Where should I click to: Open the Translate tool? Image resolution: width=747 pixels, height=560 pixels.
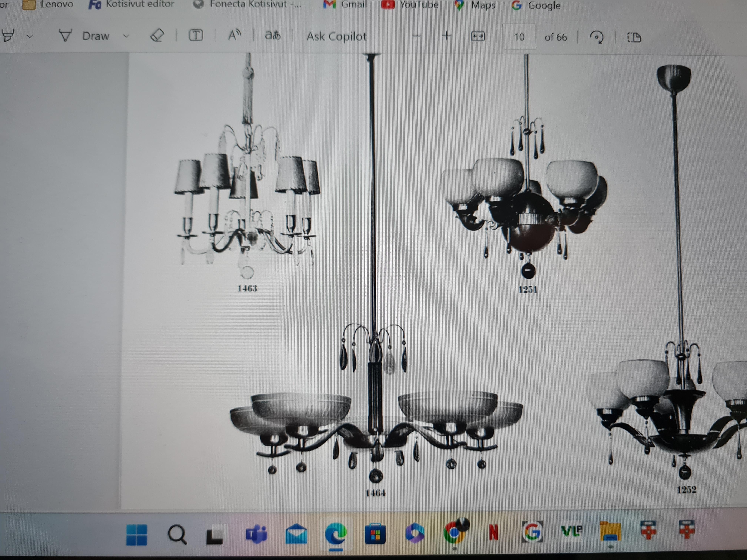[x=273, y=35]
